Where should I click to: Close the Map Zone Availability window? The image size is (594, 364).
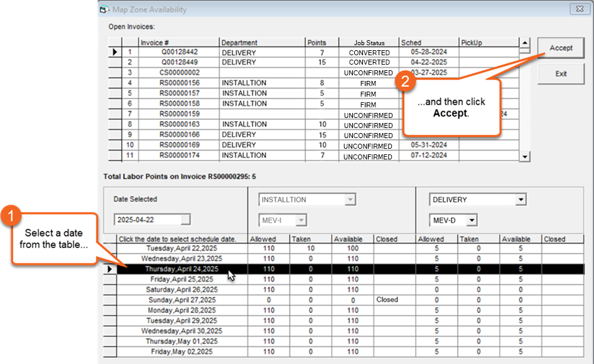click(x=578, y=9)
